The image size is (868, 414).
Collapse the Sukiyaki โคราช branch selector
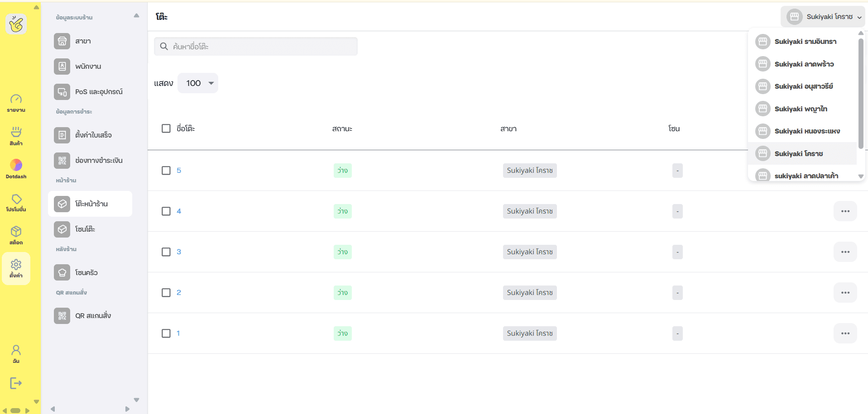pos(823,17)
